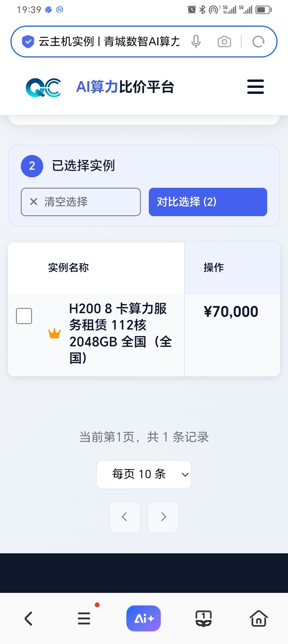Open the Ai+ assistant button
Screen dimensions: 288x644
click(x=144, y=618)
